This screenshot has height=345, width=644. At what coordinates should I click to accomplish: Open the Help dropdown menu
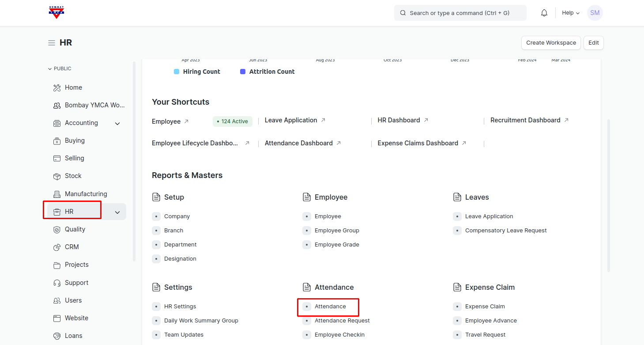point(570,13)
